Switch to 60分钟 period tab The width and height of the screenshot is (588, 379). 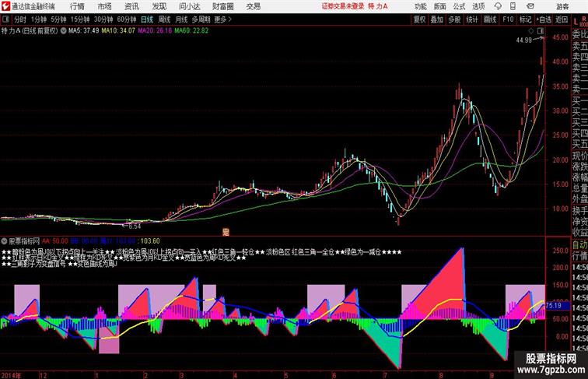126,19
